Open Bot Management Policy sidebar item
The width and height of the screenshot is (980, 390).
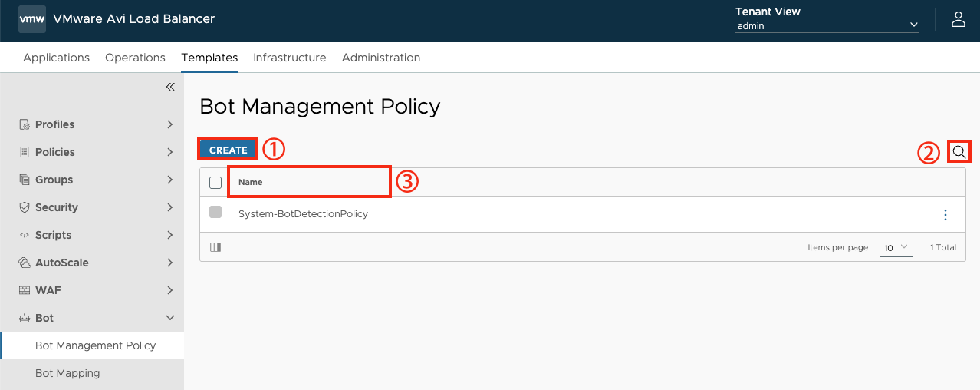(92, 345)
